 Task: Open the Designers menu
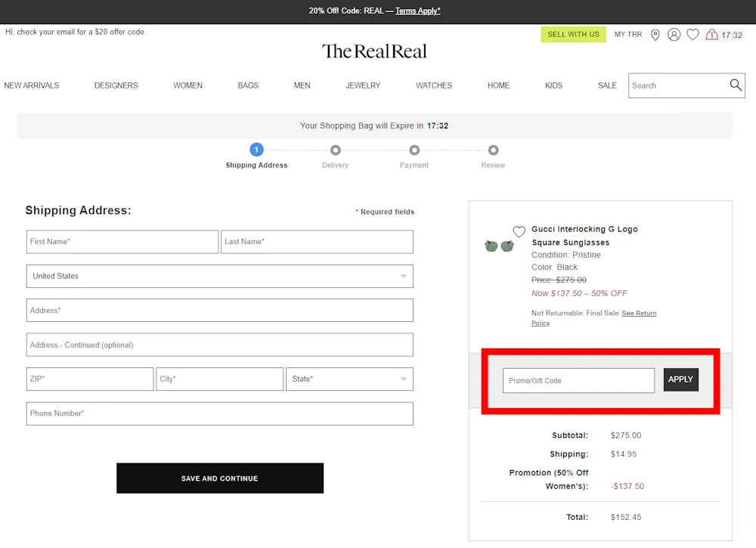pos(116,85)
